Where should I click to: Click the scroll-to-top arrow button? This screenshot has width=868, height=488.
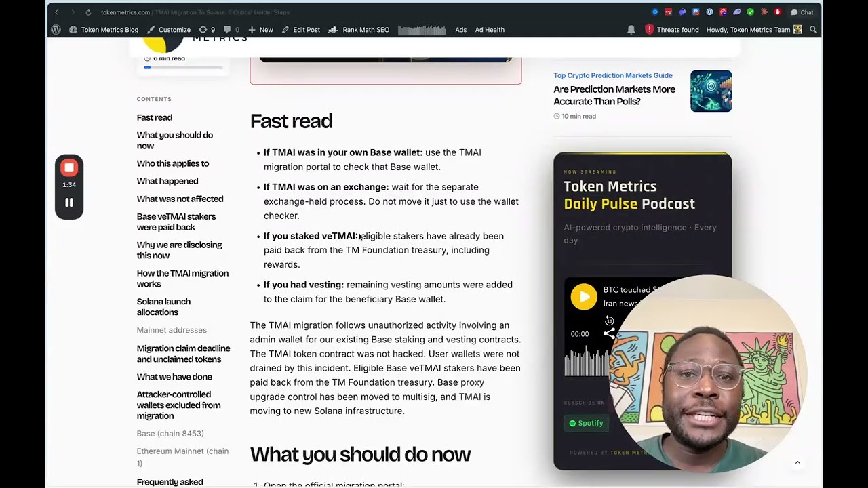point(797,462)
